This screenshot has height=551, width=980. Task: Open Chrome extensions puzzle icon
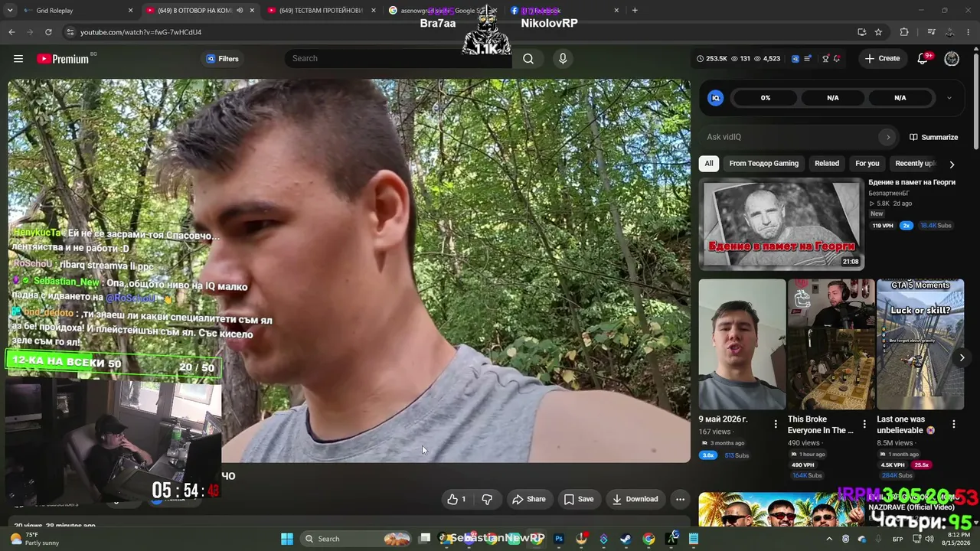[904, 32]
